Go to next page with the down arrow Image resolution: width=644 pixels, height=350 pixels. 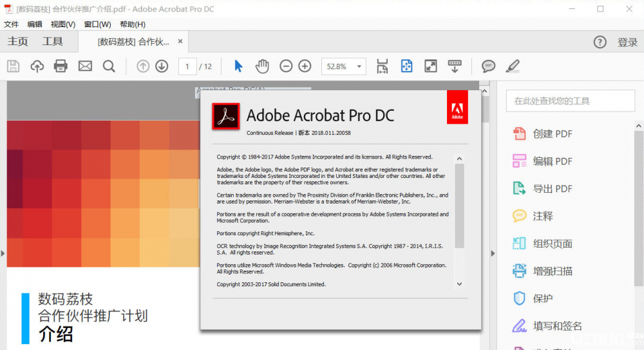click(x=162, y=66)
